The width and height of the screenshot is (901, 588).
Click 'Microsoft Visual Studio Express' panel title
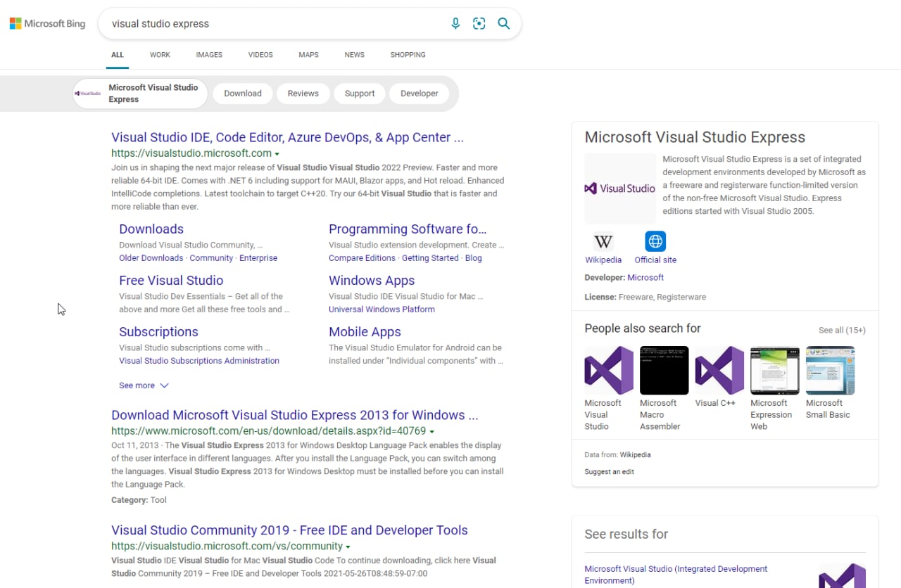click(695, 137)
